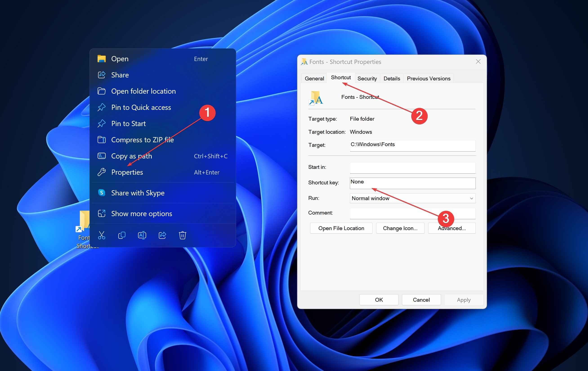
Task: Select Share in the context menu
Action: pyautogui.click(x=163, y=75)
